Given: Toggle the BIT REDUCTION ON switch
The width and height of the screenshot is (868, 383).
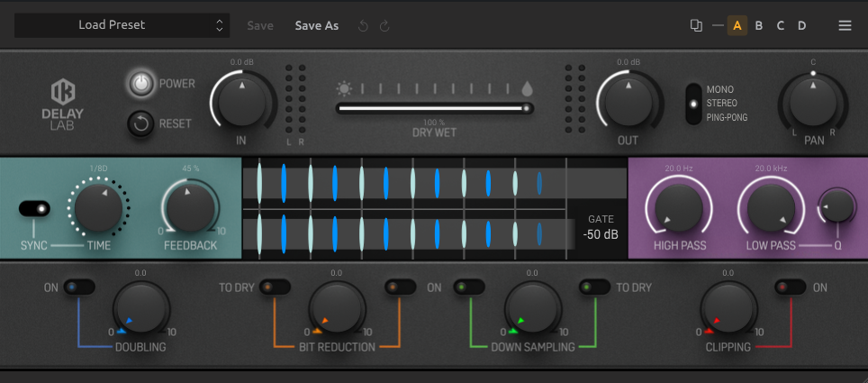Looking at the screenshot, I should 400,287.
